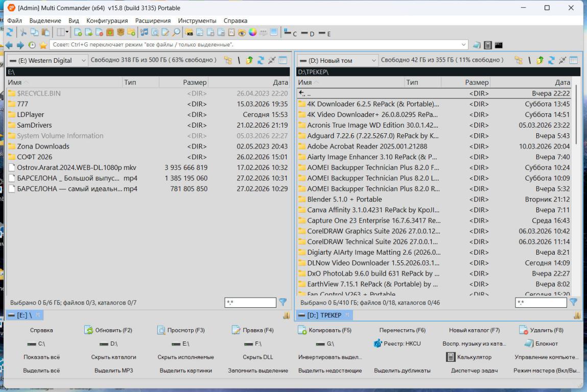Open the "Конфигурация" menu
This screenshot has height=392, width=587.
tap(107, 20)
